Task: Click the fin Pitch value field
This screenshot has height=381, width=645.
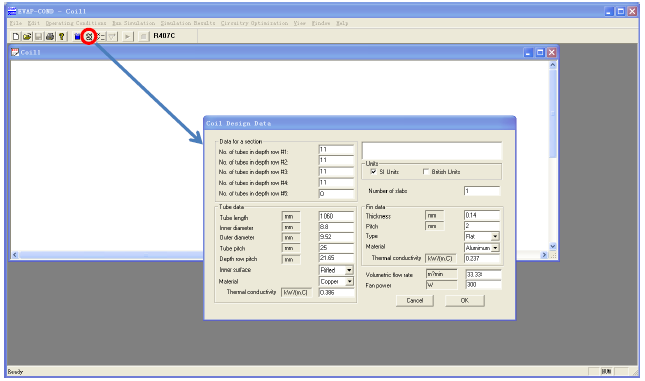Action: pos(482,226)
